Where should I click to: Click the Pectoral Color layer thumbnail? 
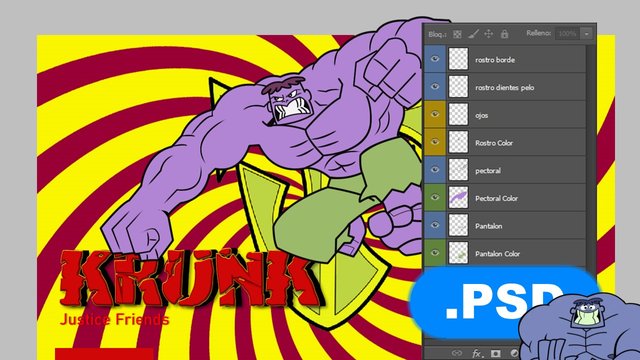point(458,198)
